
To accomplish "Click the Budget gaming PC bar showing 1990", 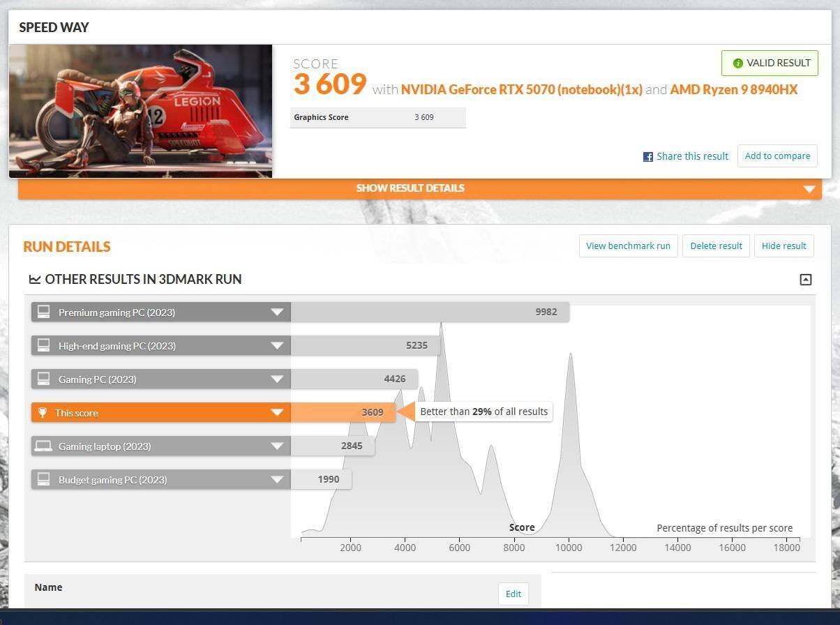I will point(321,479).
